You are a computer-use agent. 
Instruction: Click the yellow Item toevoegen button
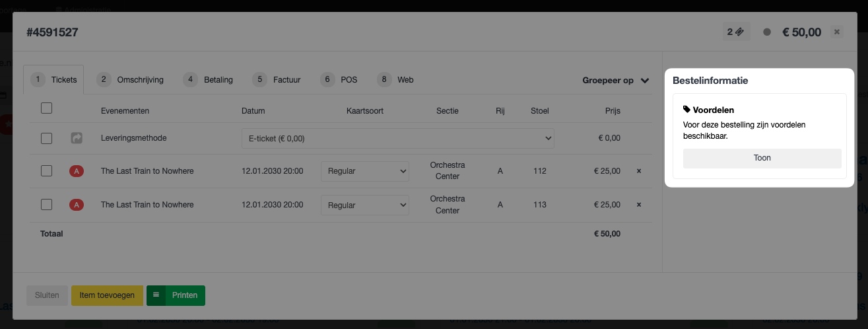coord(107,295)
